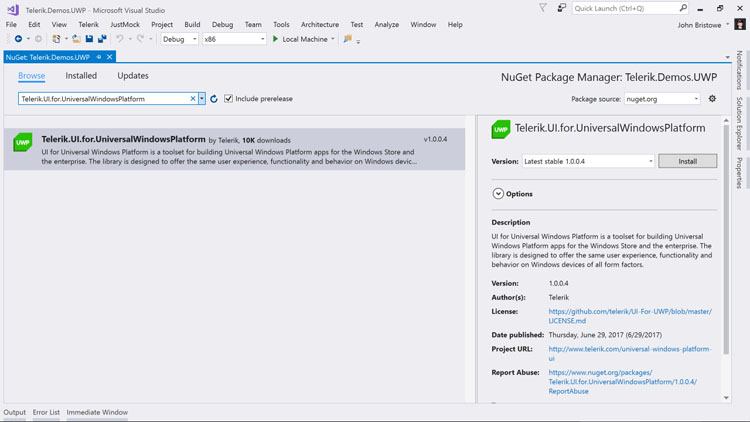Open the File menu

(11, 24)
